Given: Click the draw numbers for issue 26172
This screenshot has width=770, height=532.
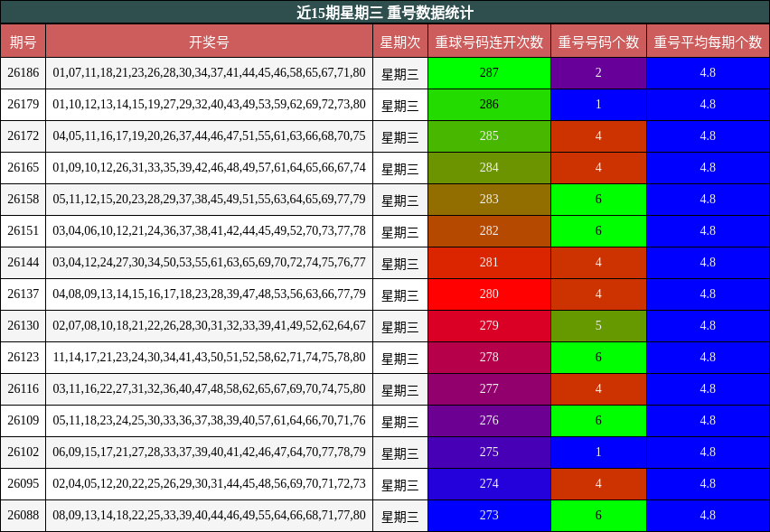Looking at the screenshot, I should click(x=209, y=136).
